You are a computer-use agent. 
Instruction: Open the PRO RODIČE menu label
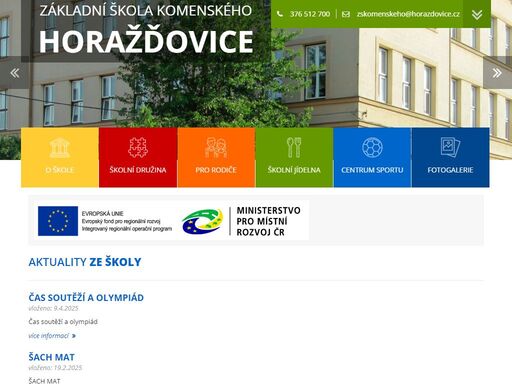[216, 170]
